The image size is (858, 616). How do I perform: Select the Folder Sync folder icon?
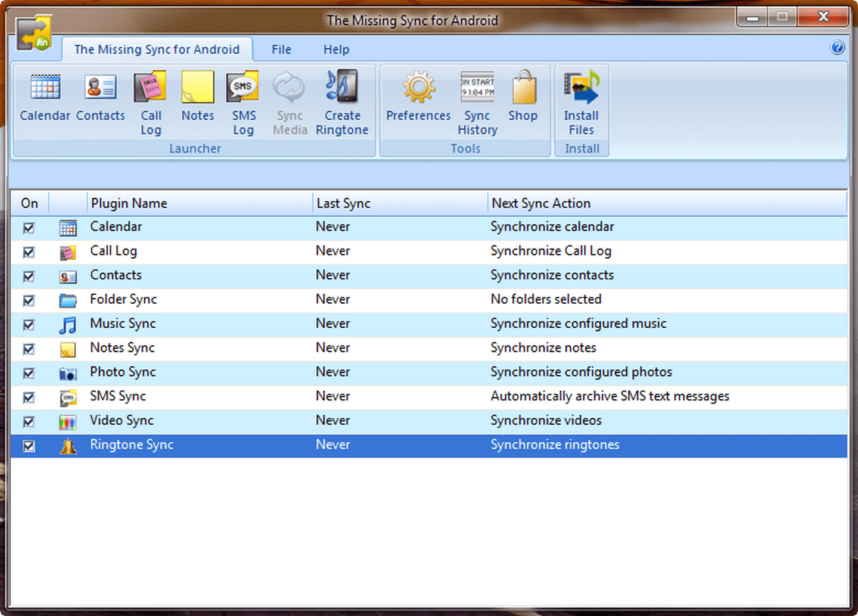click(68, 300)
